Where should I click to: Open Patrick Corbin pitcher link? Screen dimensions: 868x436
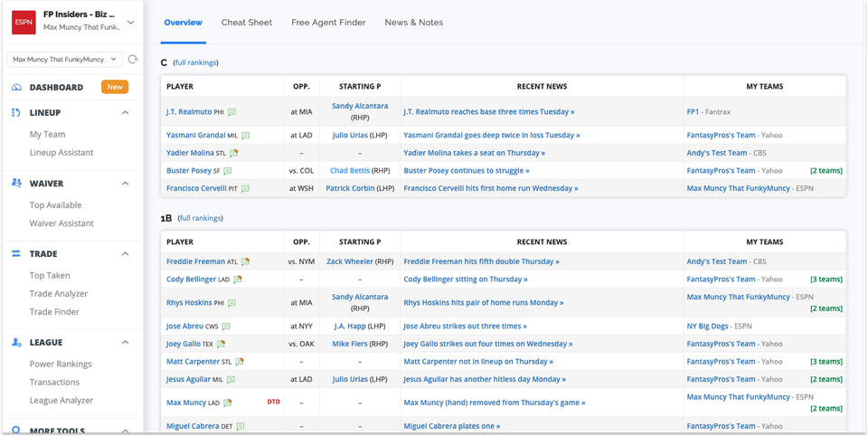[350, 188]
